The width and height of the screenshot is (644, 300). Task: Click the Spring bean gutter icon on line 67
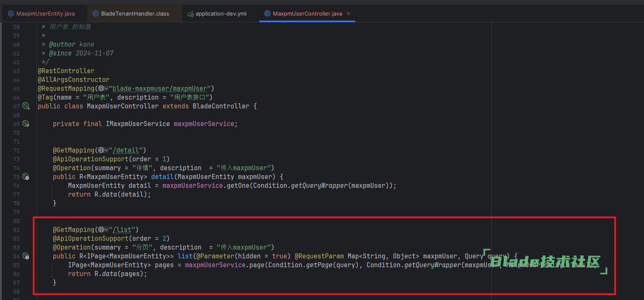pyautogui.click(x=26, y=106)
